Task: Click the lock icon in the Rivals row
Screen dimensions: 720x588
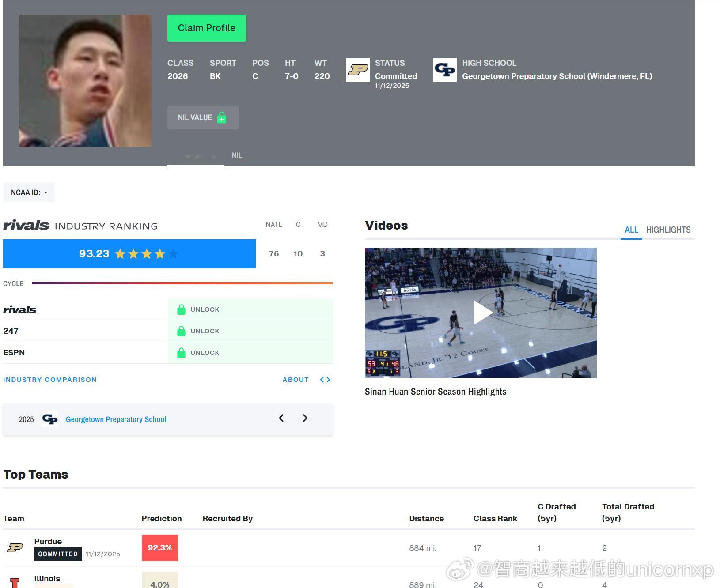Action: click(x=181, y=309)
